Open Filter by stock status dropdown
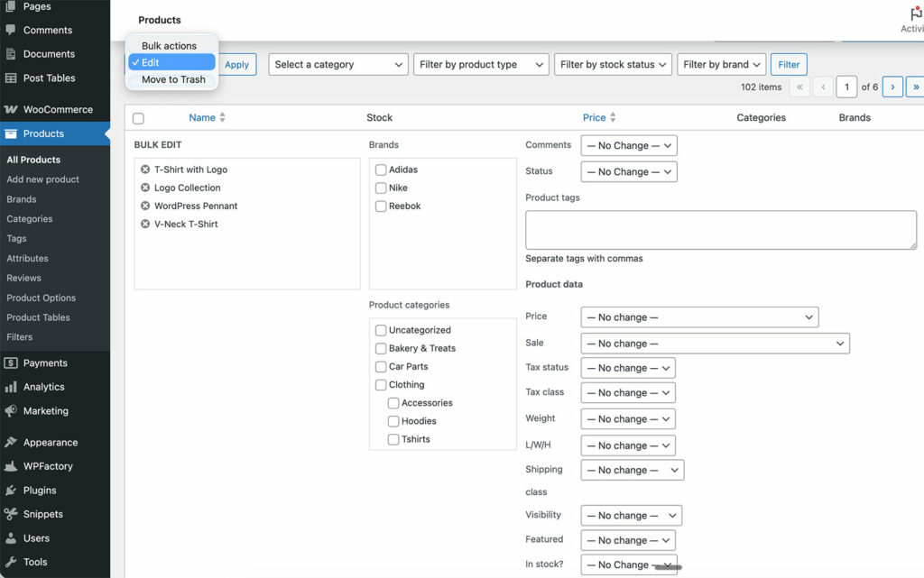 pos(614,65)
